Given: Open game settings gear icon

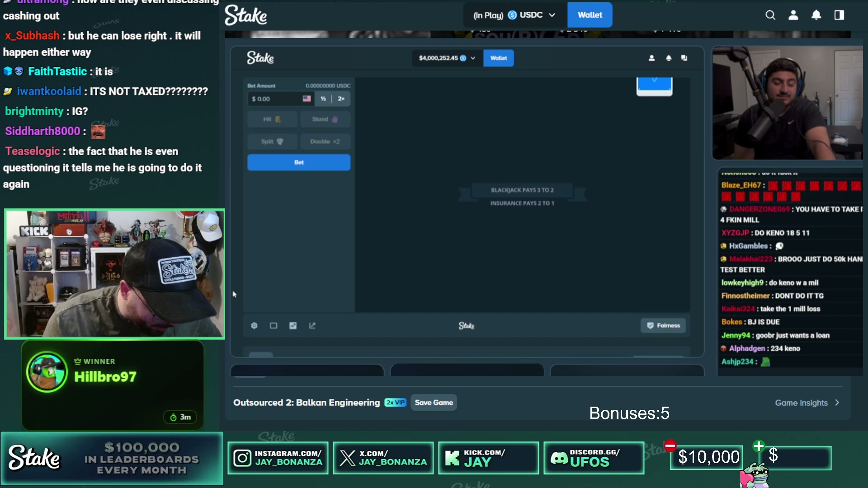Looking at the screenshot, I should click(x=254, y=325).
